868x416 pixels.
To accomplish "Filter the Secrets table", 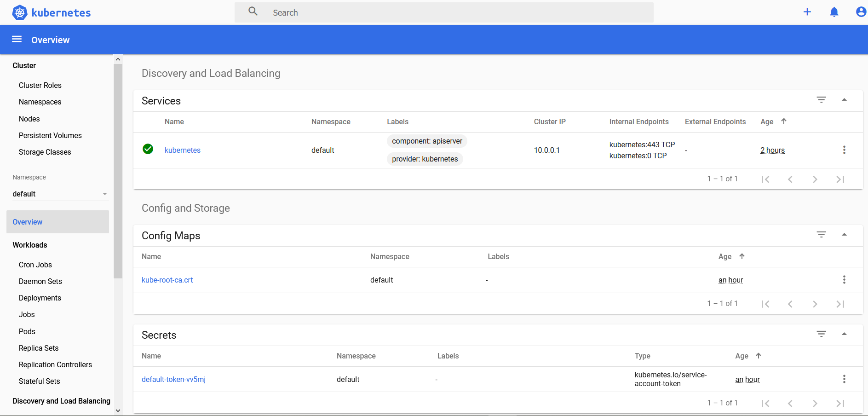I will click(x=822, y=334).
